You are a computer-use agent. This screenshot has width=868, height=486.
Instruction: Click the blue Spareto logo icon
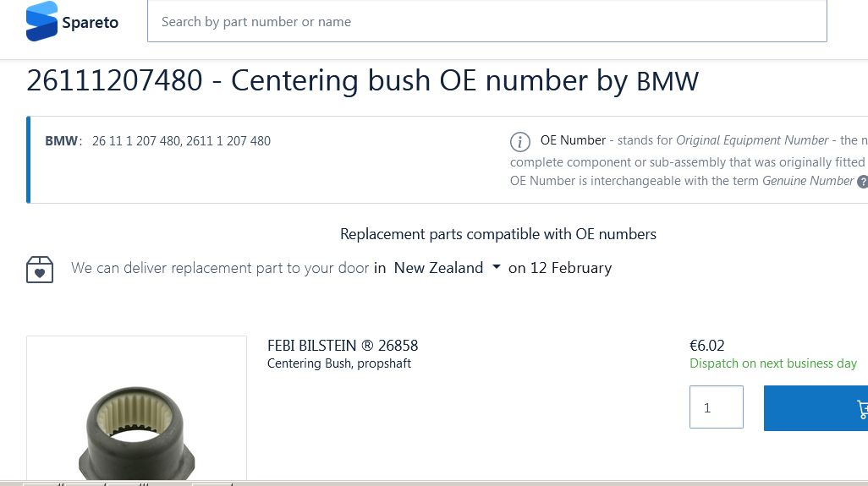click(x=41, y=21)
